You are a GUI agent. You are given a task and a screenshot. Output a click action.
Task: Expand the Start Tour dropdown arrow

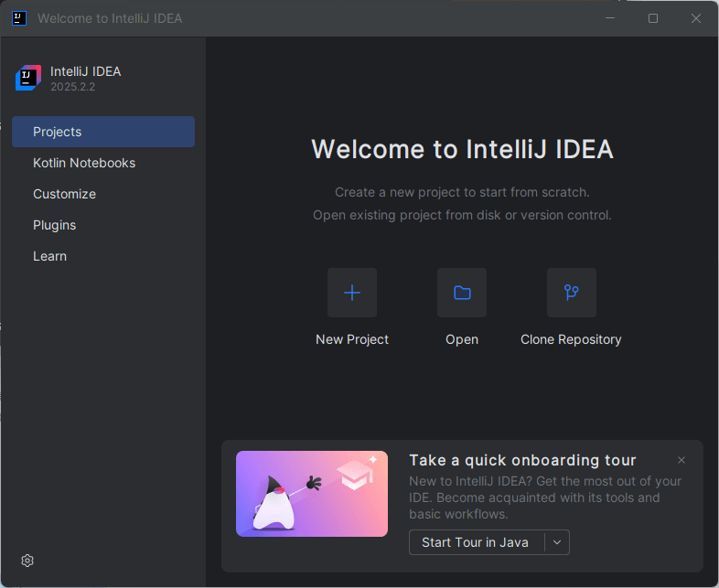[x=557, y=542]
